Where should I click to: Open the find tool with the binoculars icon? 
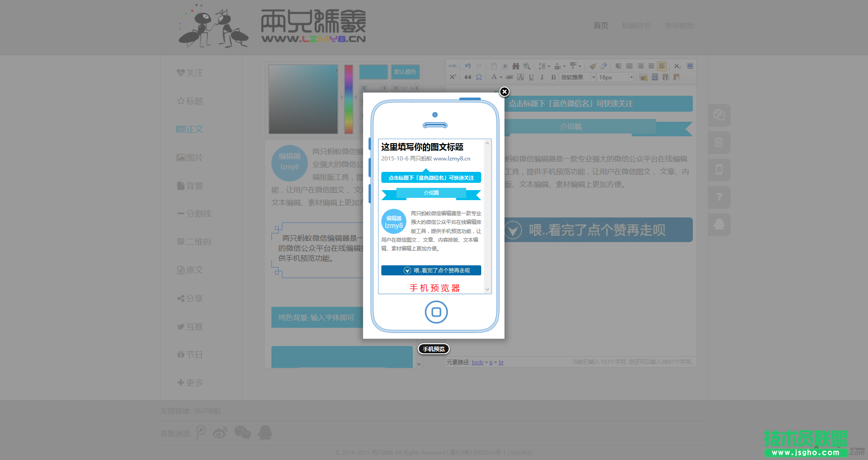click(x=516, y=66)
